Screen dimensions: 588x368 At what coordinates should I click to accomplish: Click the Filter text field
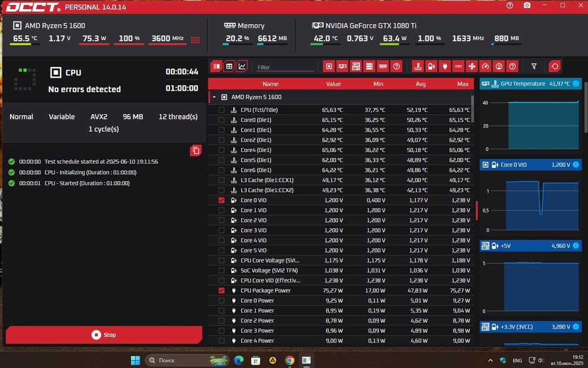285,67
